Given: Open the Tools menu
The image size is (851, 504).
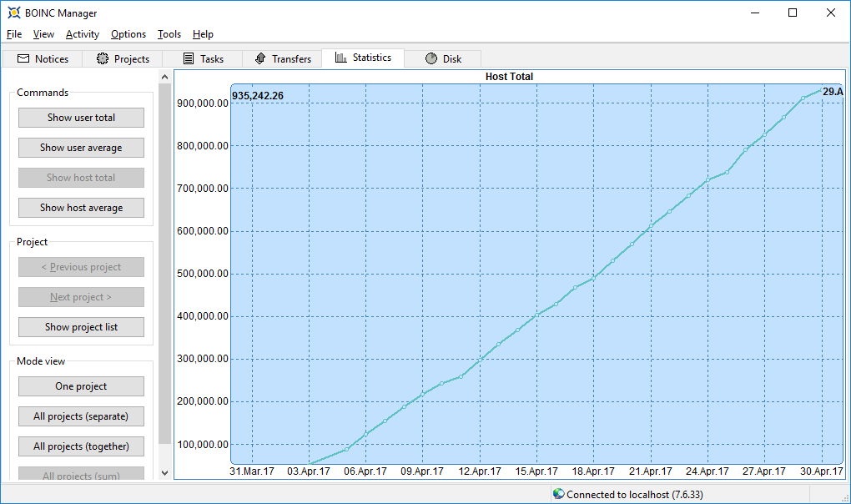Looking at the screenshot, I should [169, 34].
